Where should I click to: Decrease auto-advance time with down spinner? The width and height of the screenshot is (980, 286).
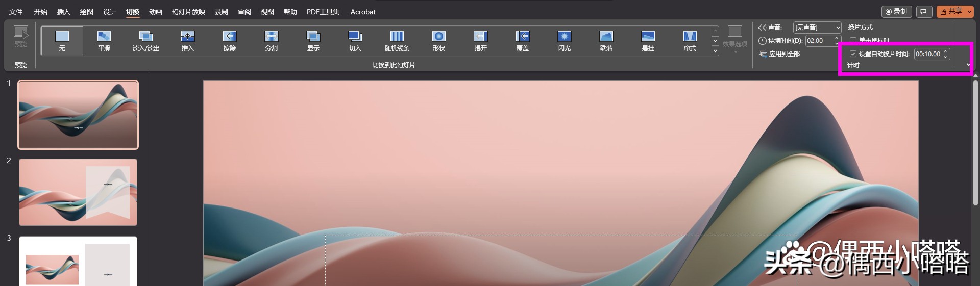[x=946, y=57]
